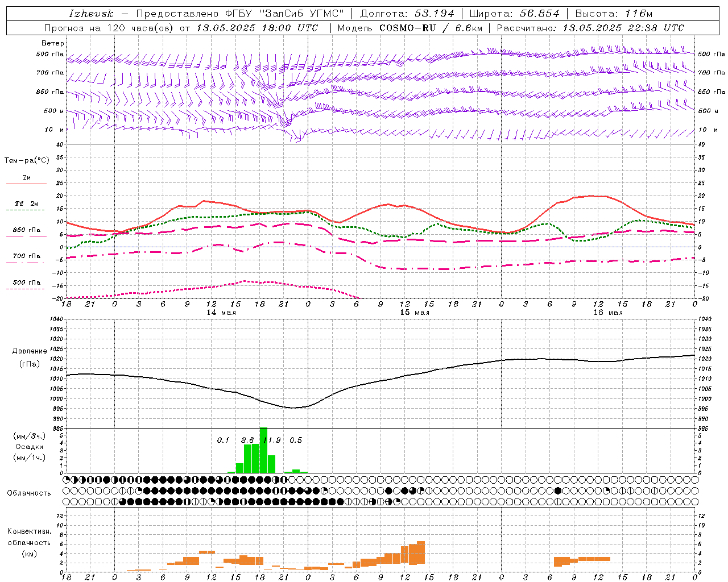Click the Izhevsk station title

pos(92,14)
